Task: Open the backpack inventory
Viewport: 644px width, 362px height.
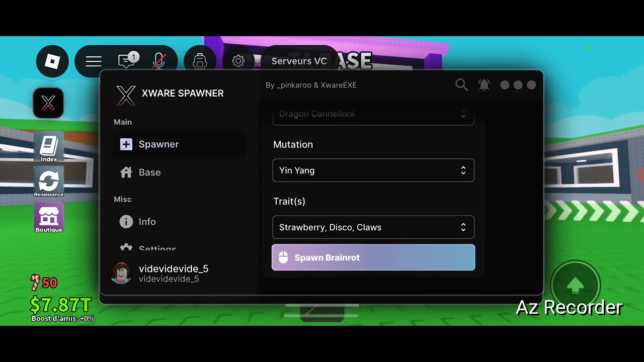Action: pos(200,61)
